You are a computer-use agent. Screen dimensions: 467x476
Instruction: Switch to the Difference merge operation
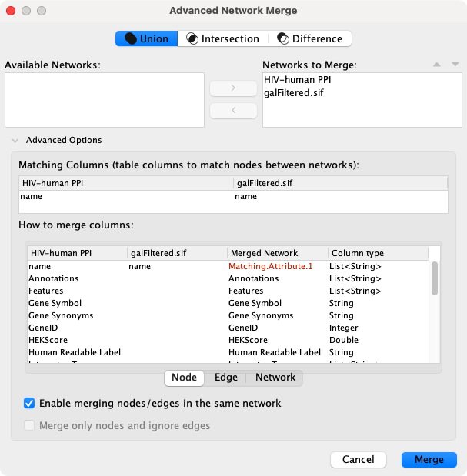point(309,38)
